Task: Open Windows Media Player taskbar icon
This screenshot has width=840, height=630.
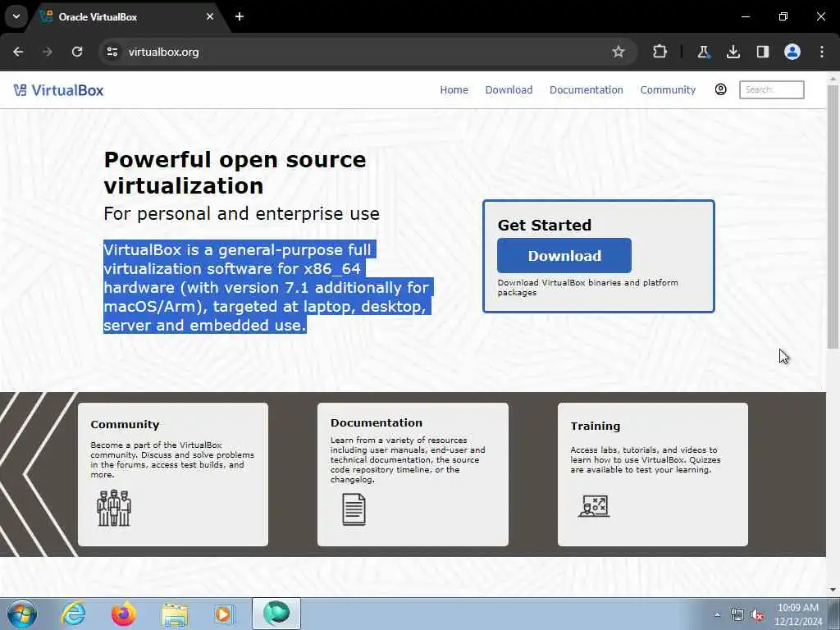Action: (224, 614)
